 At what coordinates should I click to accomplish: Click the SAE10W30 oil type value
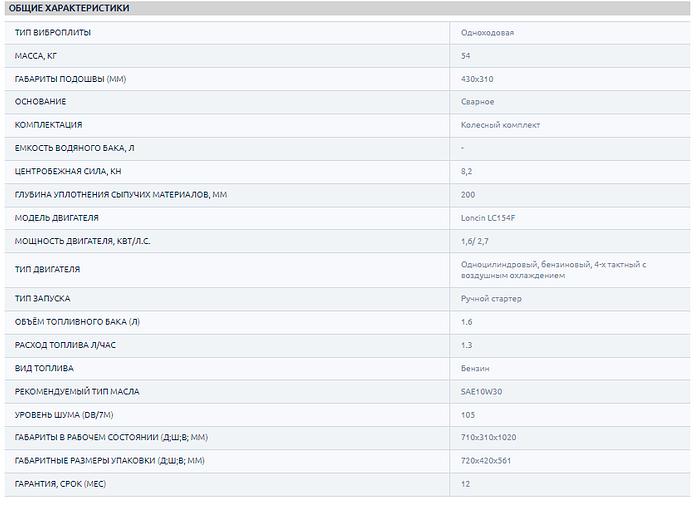(481, 391)
